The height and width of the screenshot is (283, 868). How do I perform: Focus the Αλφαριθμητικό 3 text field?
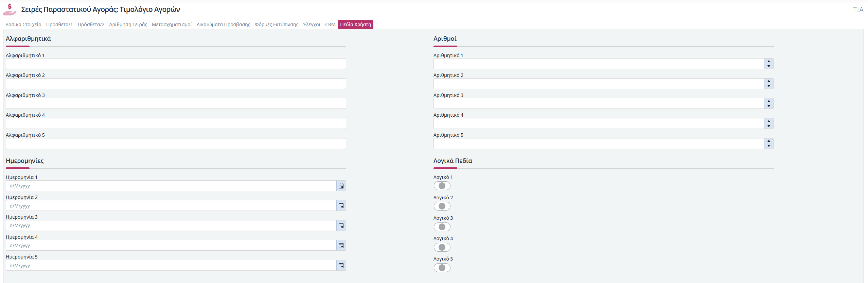click(x=176, y=103)
